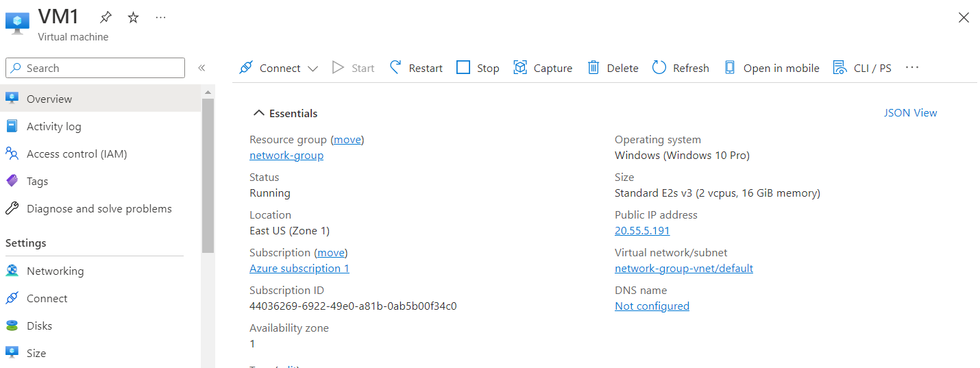Collapse the Essentials section chevron
The width and height of the screenshot is (980, 368).
(x=258, y=113)
